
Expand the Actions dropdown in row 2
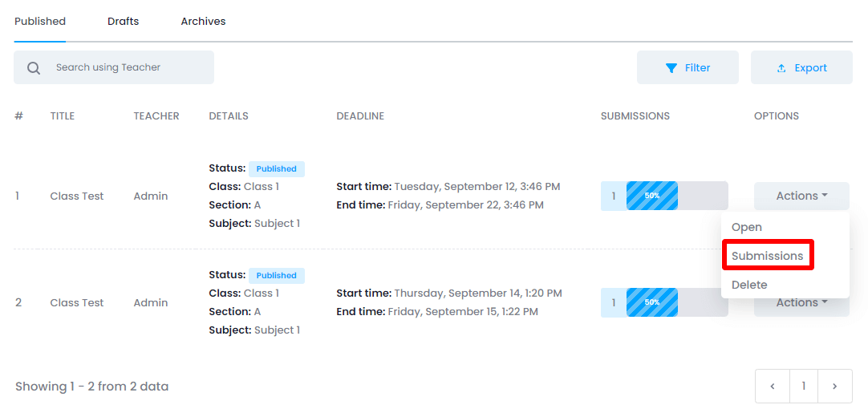pos(801,305)
